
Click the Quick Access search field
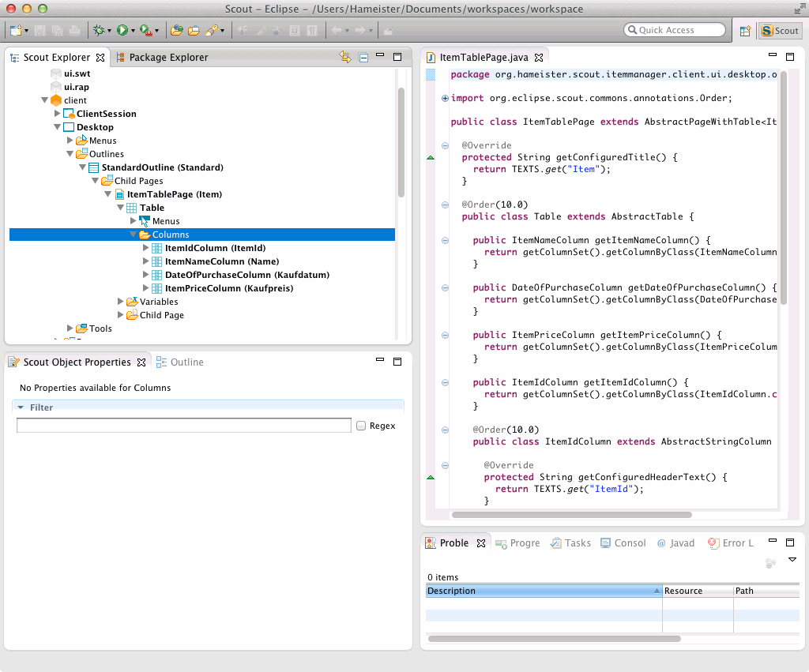675,30
